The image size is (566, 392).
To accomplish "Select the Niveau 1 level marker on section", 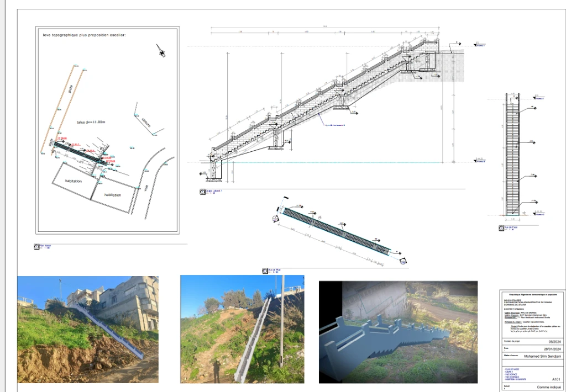I will tap(480, 45).
